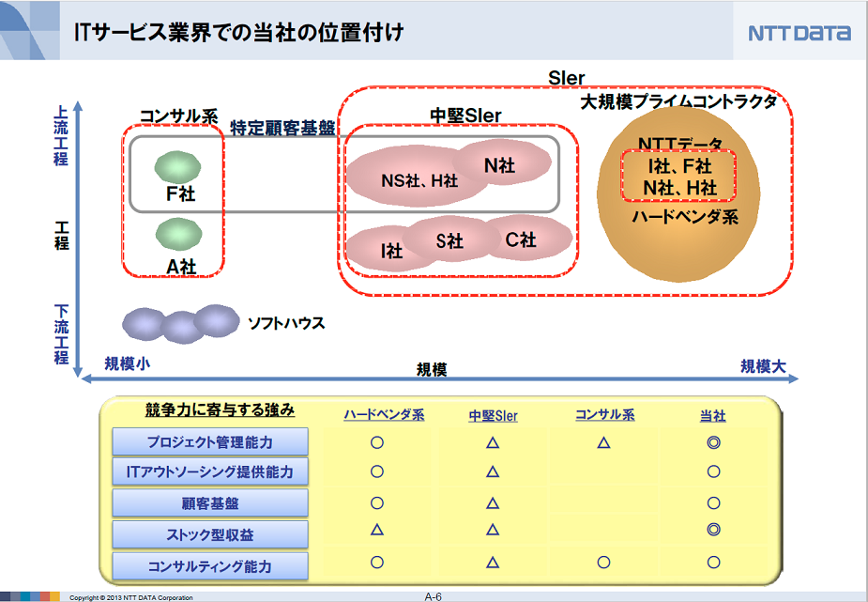
Task: Click the circle for 当社 ITアウトソーシング提供能力
Action: [713, 471]
